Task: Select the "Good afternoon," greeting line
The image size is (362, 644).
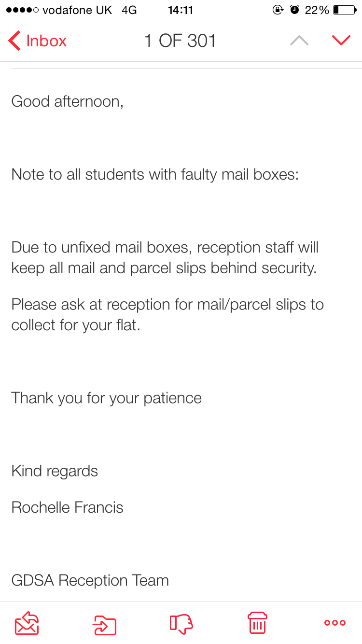Action: (68, 101)
